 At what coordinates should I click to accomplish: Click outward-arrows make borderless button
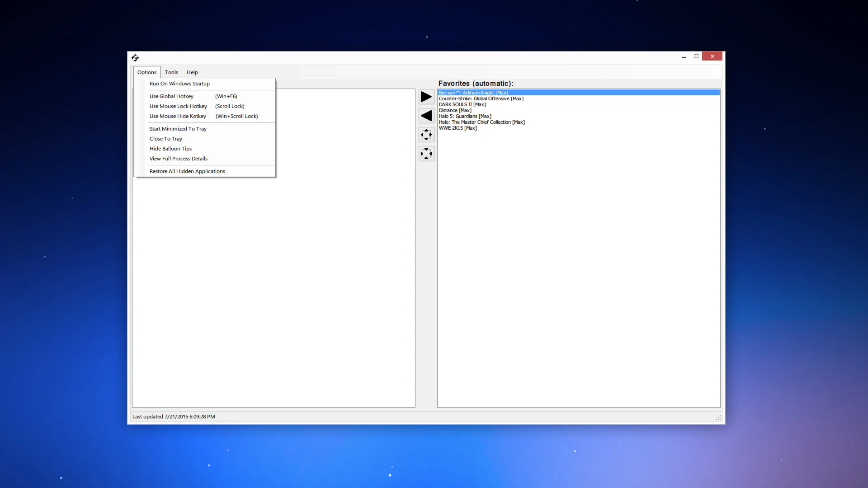point(426,135)
